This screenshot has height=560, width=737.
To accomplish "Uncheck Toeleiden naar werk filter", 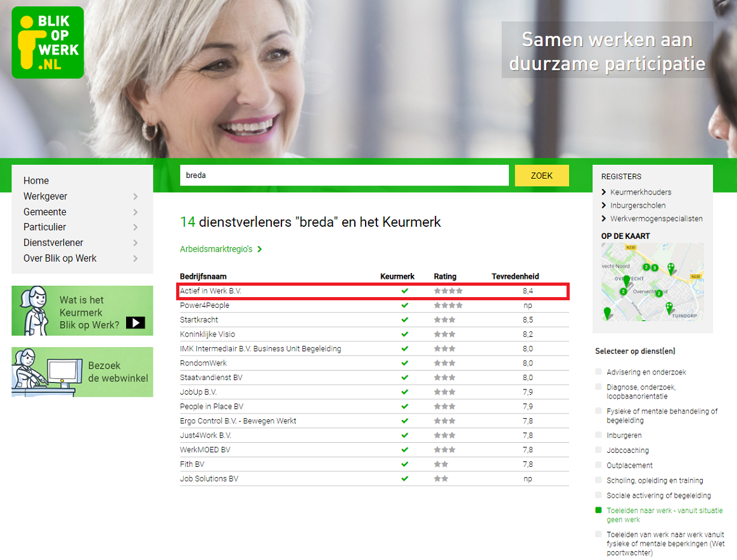I will [x=599, y=510].
